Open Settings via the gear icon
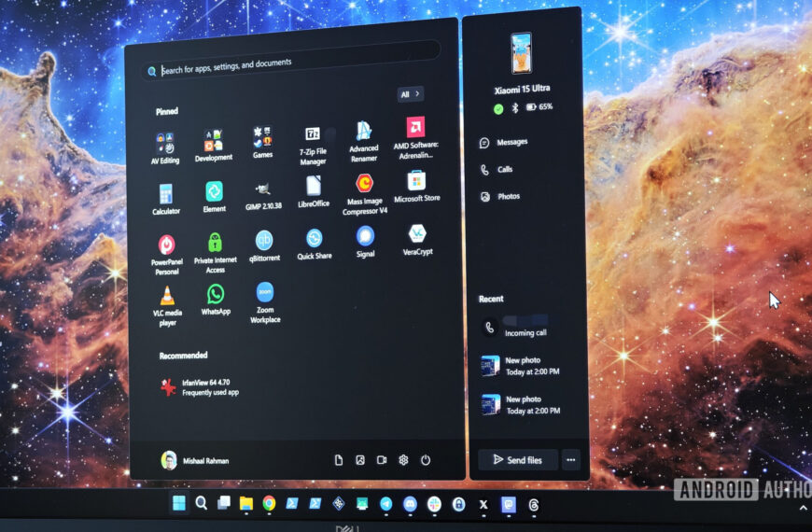The image size is (812, 532). click(403, 460)
